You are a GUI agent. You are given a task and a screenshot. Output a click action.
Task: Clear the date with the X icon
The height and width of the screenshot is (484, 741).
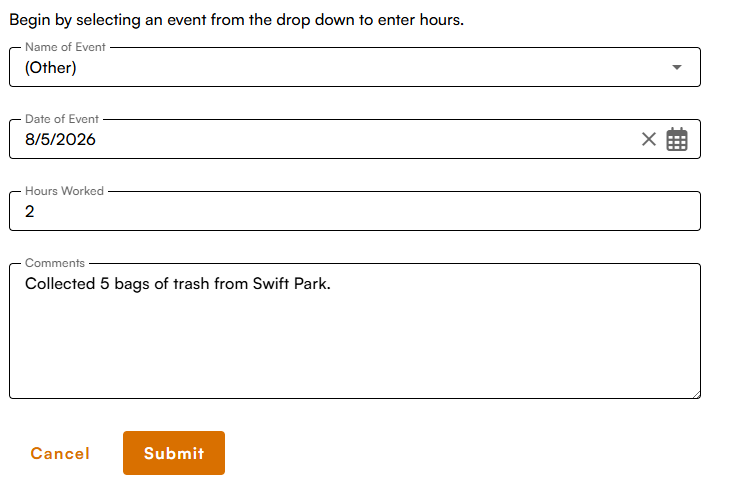coord(649,139)
